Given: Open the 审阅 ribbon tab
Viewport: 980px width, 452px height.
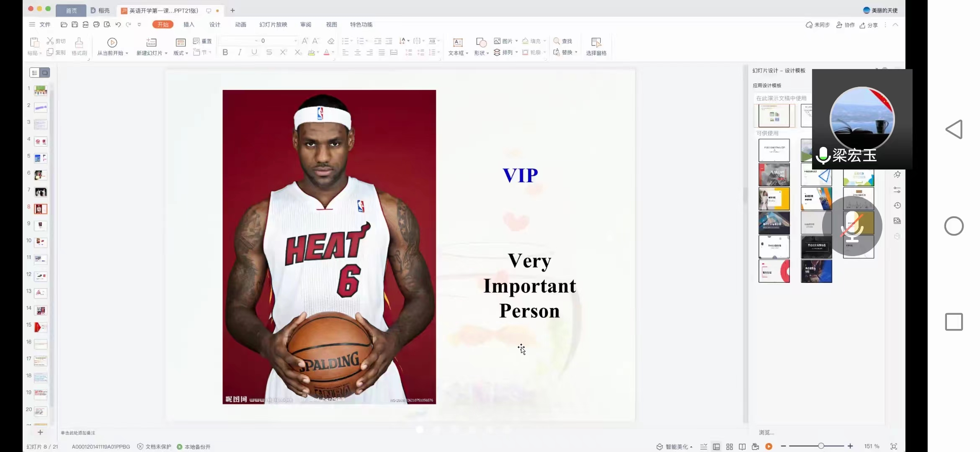Looking at the screenshot, I should tap(306, 25).
